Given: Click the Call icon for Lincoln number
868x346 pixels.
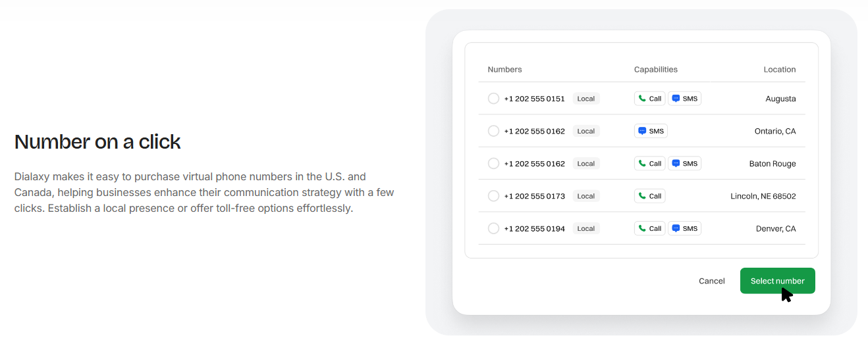Looking at the screenshot, I should tap(642, 196).
